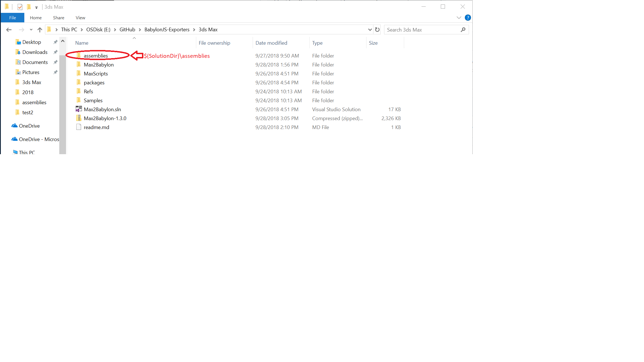Select the Max2Babylon-1.3.0 zipped file icon
Screen dimensions: 644x362
click(79, 118)
